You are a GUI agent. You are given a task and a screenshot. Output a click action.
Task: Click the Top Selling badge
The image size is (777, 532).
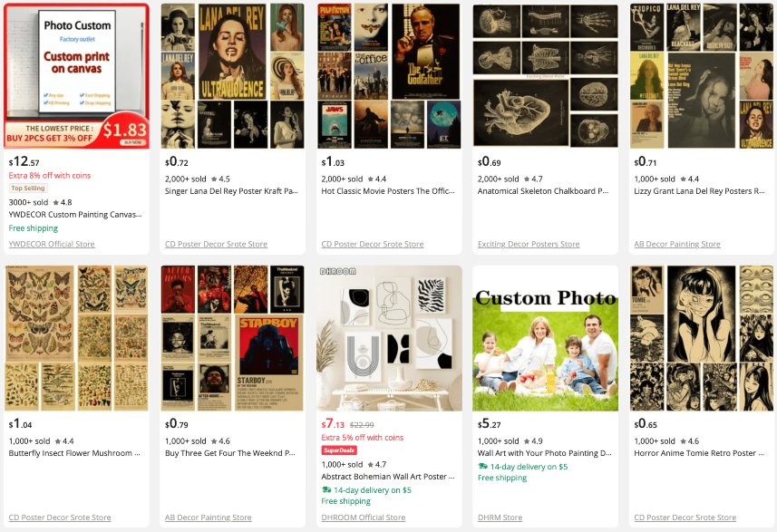[x=28, y=189]
